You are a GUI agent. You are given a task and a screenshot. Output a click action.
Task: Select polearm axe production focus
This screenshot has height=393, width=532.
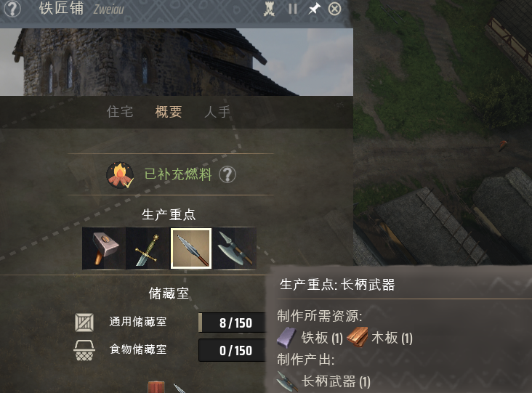coord(235,248)
